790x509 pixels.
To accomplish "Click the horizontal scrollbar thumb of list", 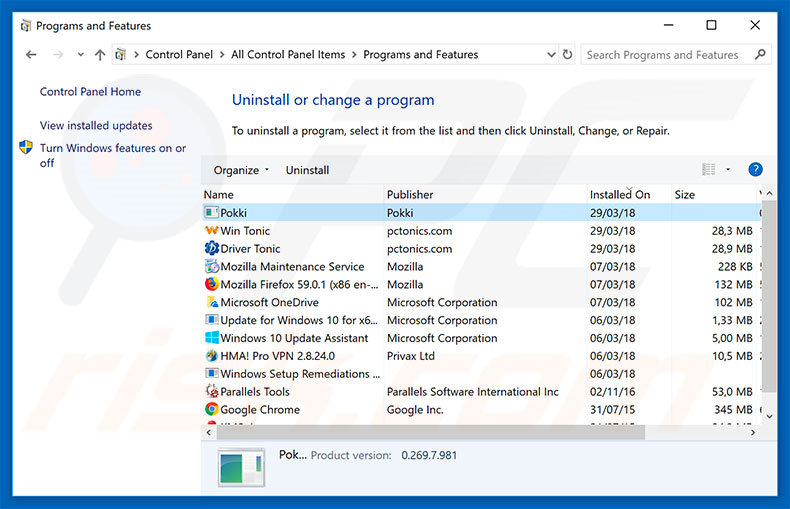I will (x=431, y=432).
